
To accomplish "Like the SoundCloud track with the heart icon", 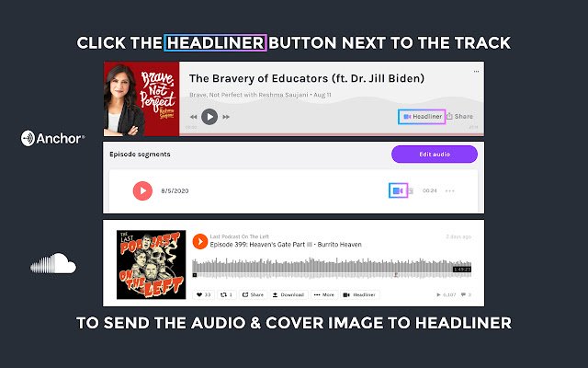I will (x=204, y=294).
